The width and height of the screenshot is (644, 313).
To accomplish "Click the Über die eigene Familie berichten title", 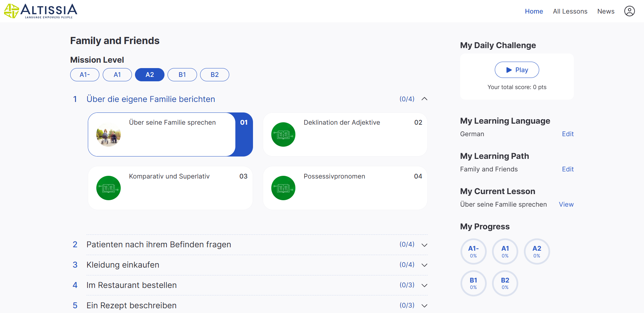I will tap(151, 99).
